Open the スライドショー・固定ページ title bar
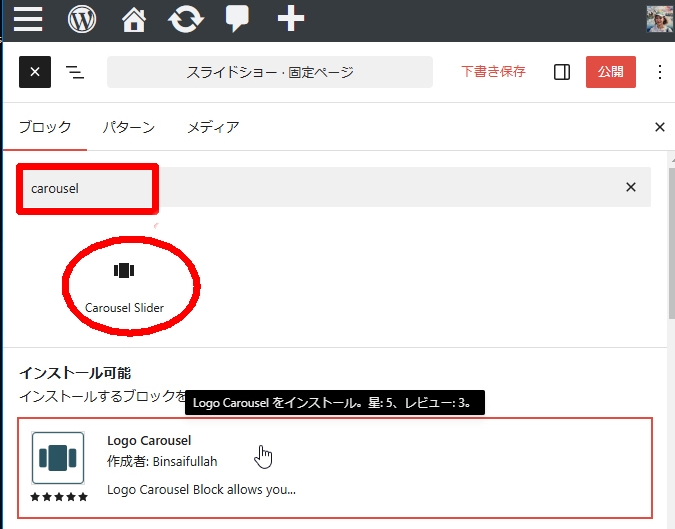The height and width of the screenshot is (529, 675). coord(270,72)
